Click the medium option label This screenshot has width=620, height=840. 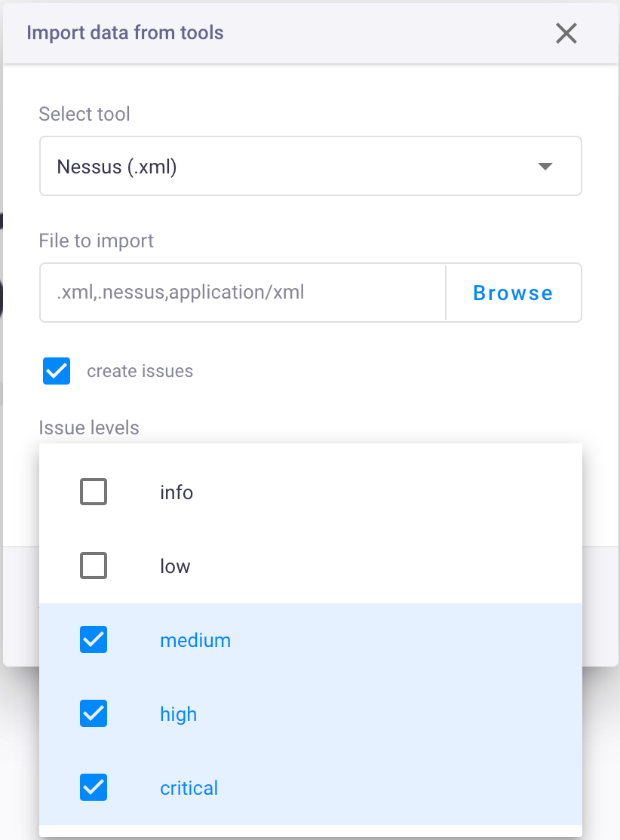pyautogui.click(x=195, y=640)
